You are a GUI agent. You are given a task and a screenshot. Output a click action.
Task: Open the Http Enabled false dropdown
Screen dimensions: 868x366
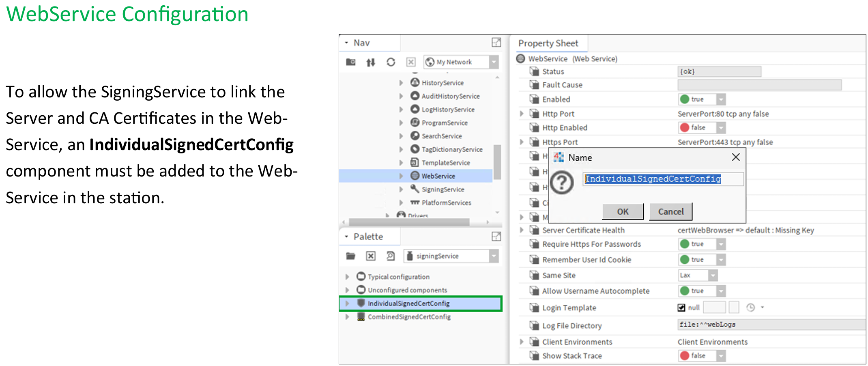(721, 128)
